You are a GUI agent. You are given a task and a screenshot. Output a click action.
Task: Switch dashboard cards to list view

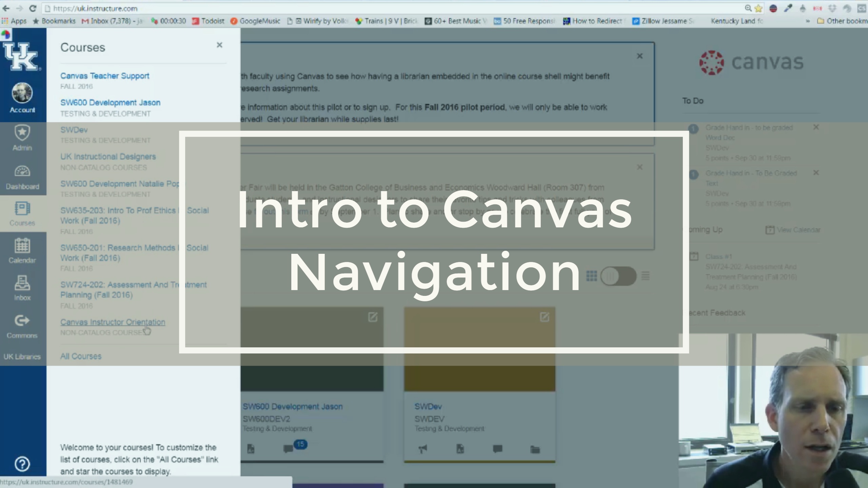click(645, 276)
